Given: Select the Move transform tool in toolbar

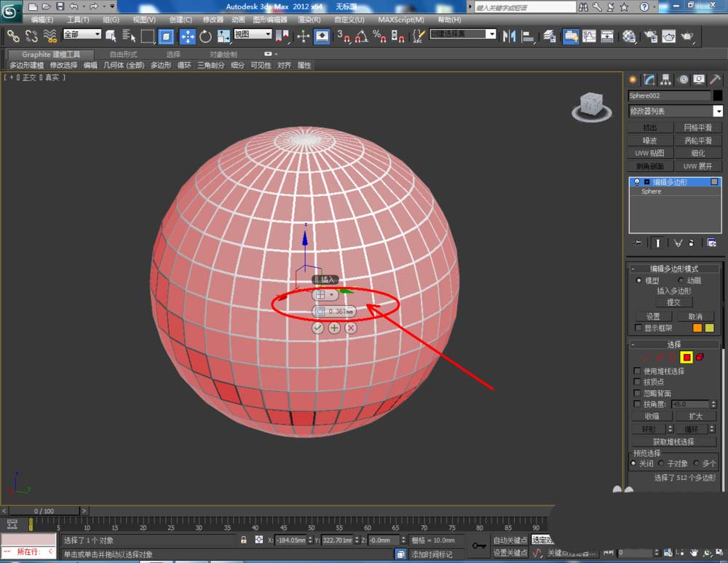Looking at the screenshot, I should pyautogui.click(x=187, y=36).
